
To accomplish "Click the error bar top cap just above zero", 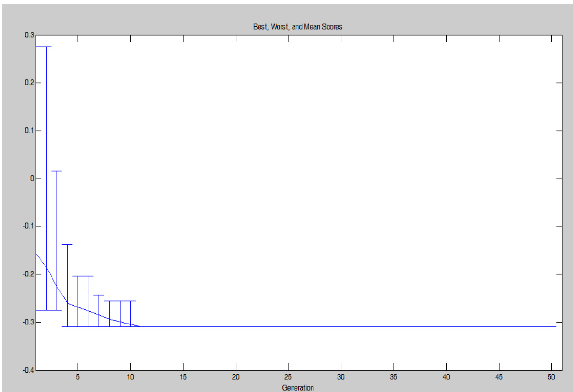I will coord(56,171).
